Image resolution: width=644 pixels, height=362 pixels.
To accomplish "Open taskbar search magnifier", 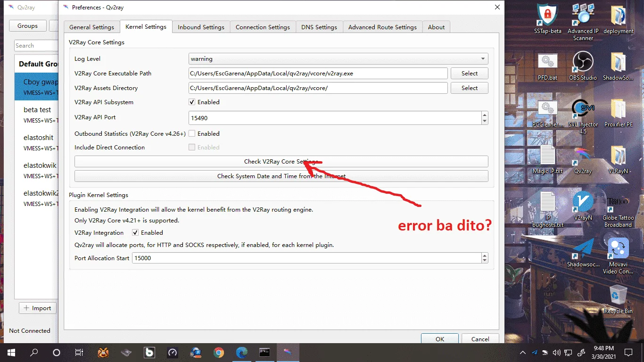I will (x=34, y=352).
